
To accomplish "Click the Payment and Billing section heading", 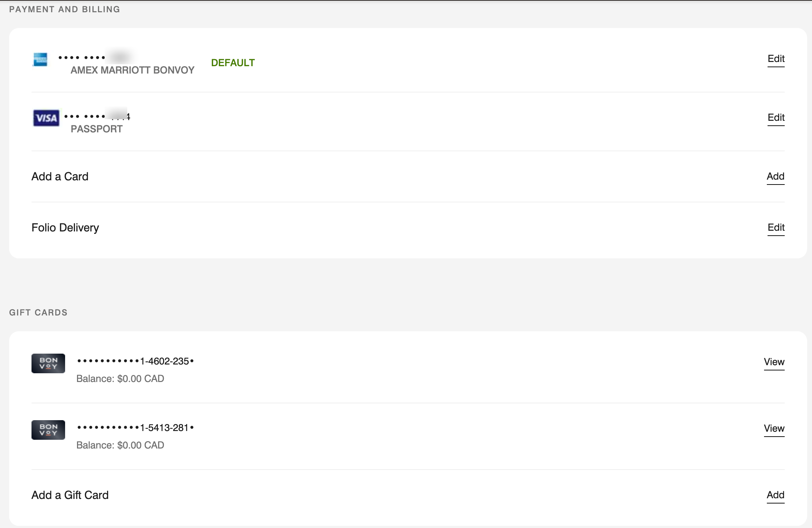I will click(64, 9).
